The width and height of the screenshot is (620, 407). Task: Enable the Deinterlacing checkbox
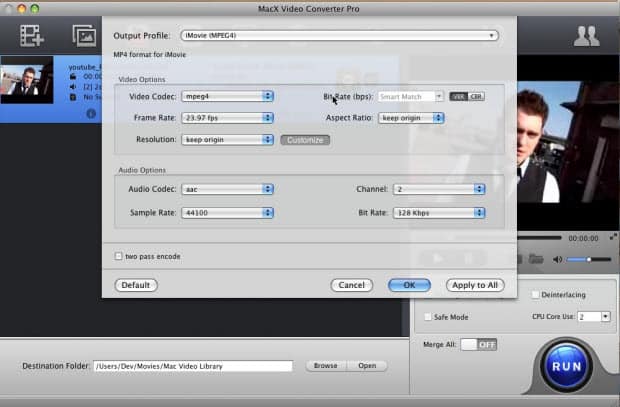click(535, 295)
